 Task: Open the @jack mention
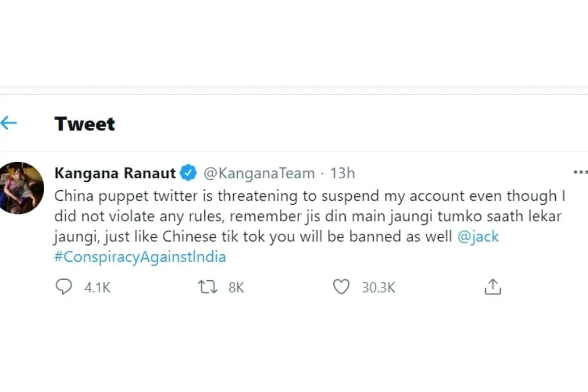(x=478, y=237)
